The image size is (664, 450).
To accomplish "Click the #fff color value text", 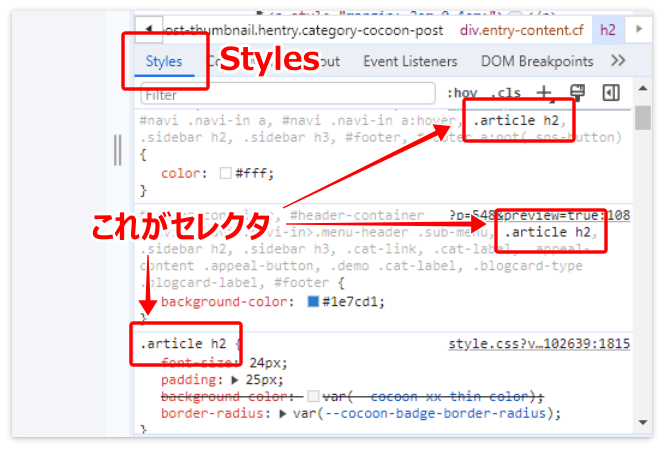I will (251, 174).
